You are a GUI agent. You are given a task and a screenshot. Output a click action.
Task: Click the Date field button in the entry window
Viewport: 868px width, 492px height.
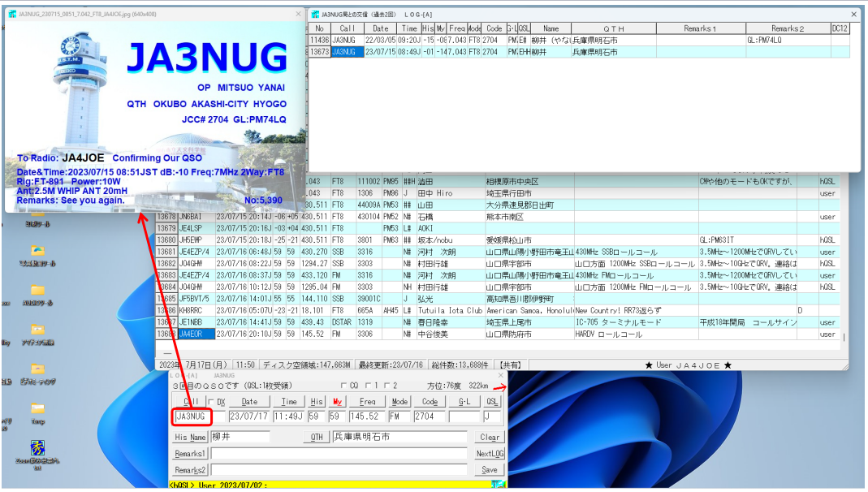[x=249, y=401]
